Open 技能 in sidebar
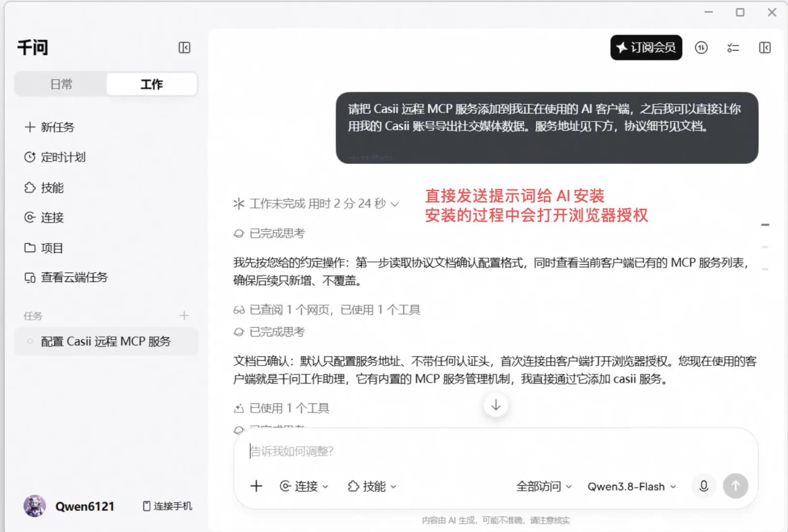The image size is (788, 532). click(x=44, y=188)
